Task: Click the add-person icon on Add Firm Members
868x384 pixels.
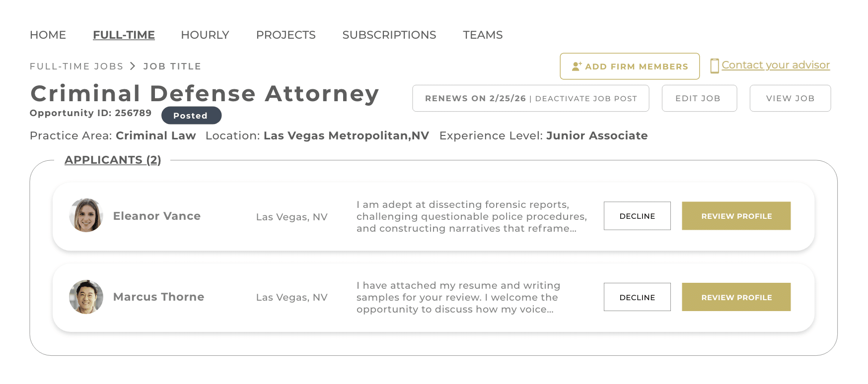Action: [577, 66]
